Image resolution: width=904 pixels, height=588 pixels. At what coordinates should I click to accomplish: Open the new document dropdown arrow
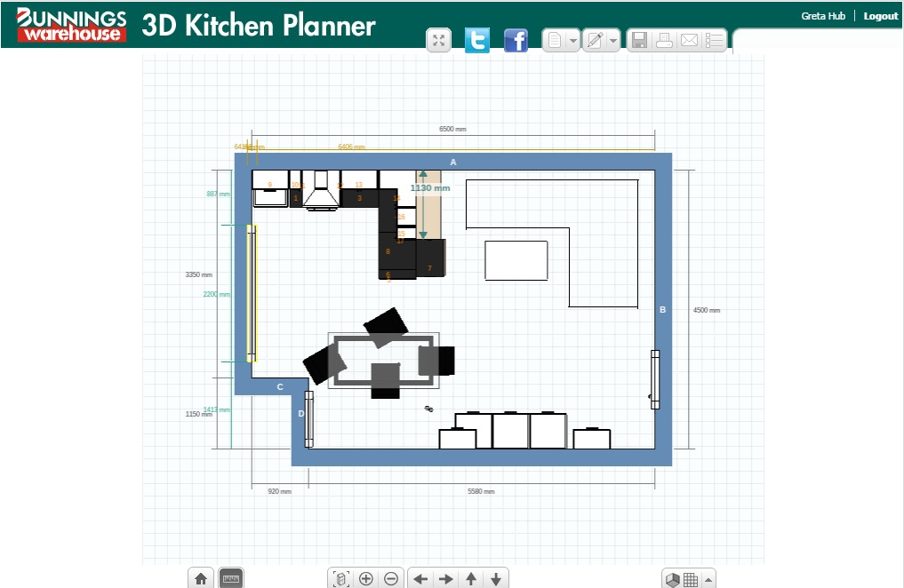click(x=573, y=41)
